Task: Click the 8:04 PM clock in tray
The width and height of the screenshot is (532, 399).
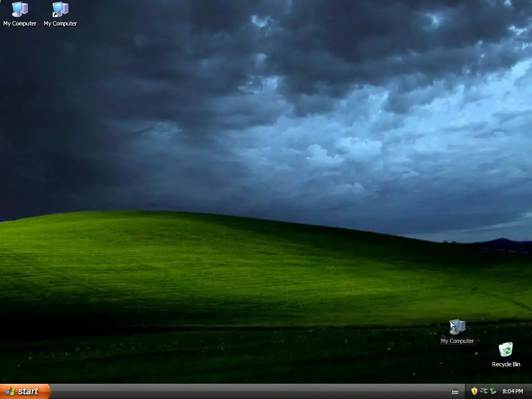Action: click(x=512, y=392)
